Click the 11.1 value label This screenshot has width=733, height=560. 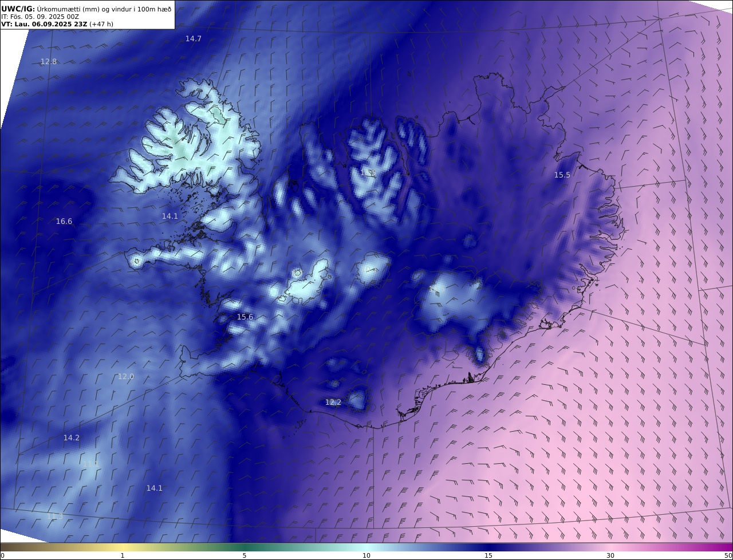[x=91, y=464]
